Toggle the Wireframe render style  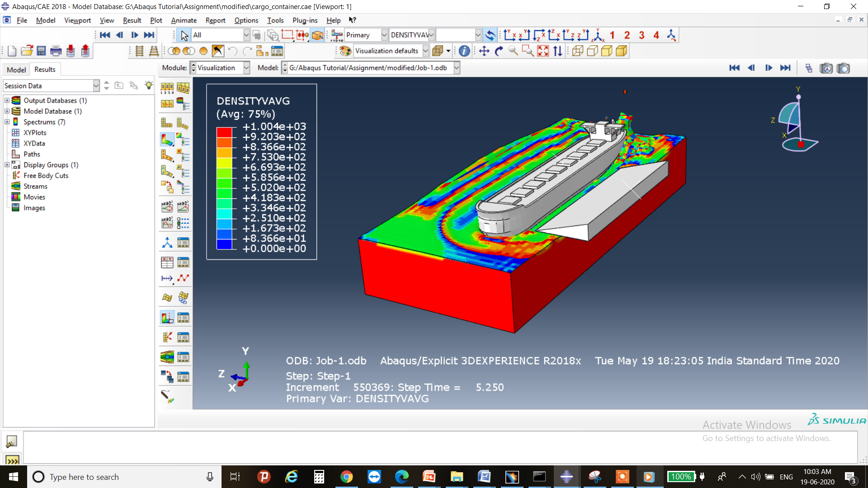click(577, 51)
